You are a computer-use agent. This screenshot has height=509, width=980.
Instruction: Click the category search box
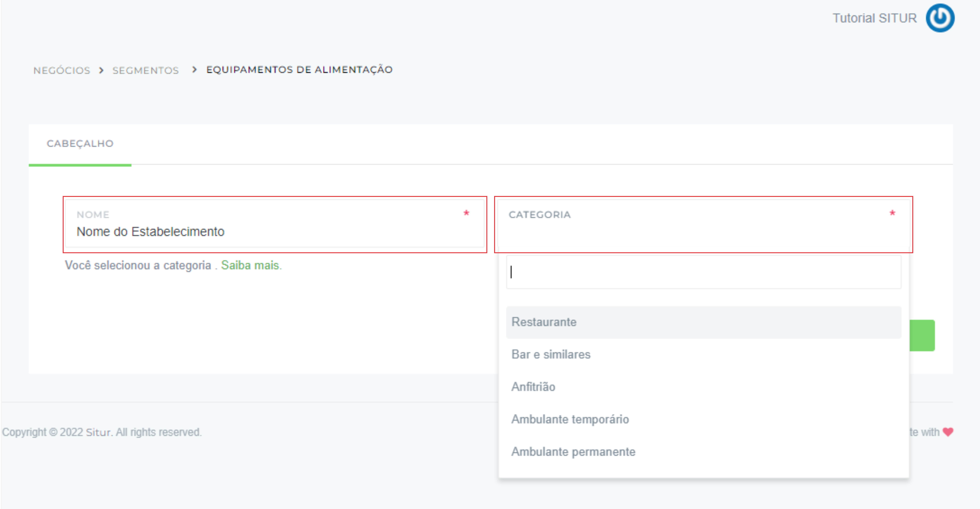point(703,272)
